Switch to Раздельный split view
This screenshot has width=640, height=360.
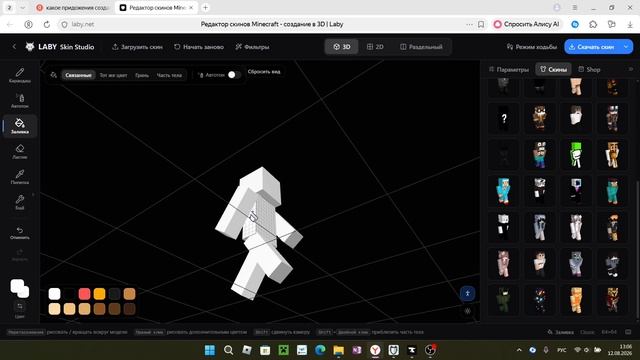point(421,47)
